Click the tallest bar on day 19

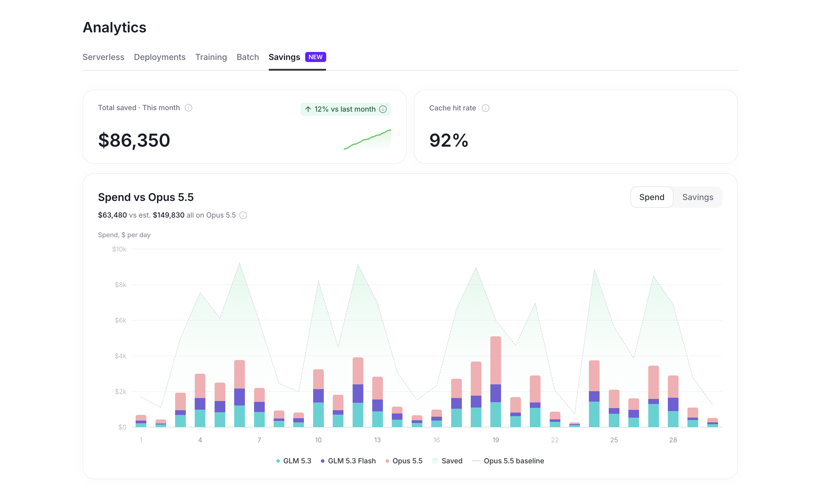click(x=495, y=382)
